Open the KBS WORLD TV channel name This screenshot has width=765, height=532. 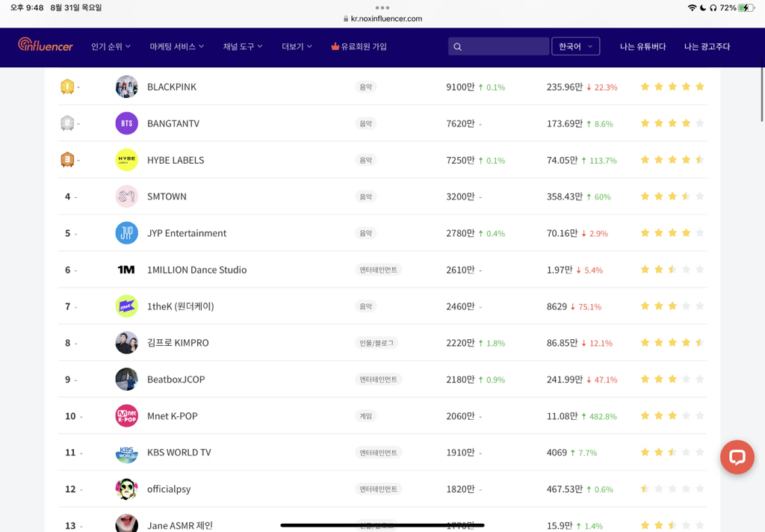coord(179,453)
